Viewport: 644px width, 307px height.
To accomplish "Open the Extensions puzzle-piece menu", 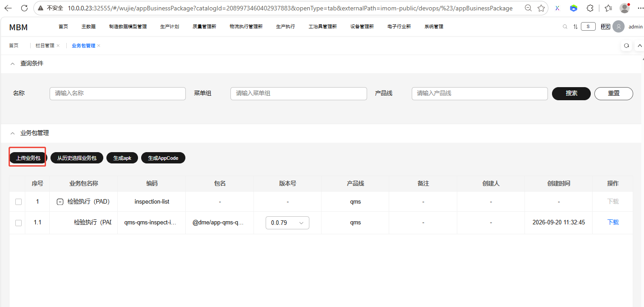I will point(590,8).
